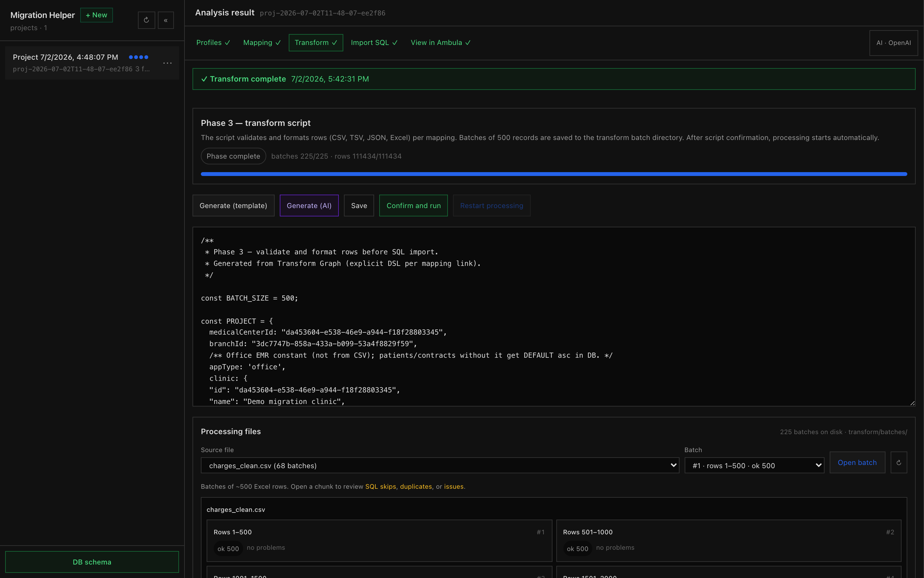The image size is (924, 578).
Task: Switch to the Mapping tab
Action: [x=262, y=42]
